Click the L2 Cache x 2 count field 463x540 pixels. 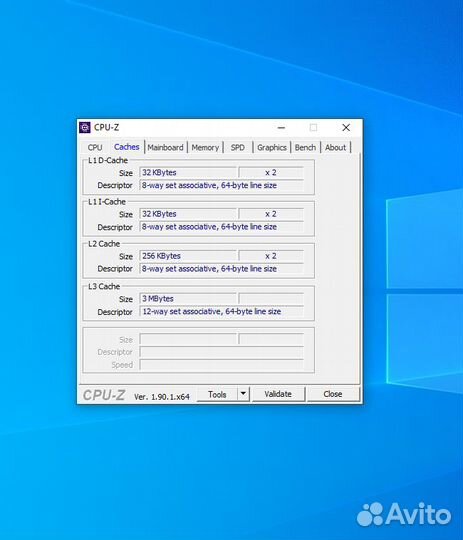(271, 256)
